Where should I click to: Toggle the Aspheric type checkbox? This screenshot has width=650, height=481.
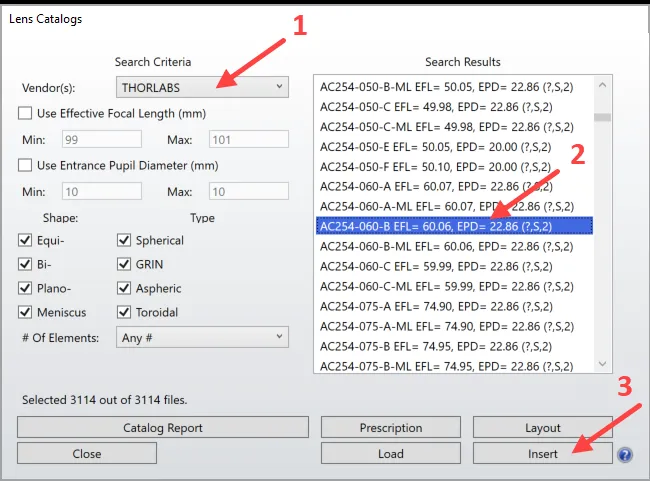pyautogui.click(x=124, y=288)
